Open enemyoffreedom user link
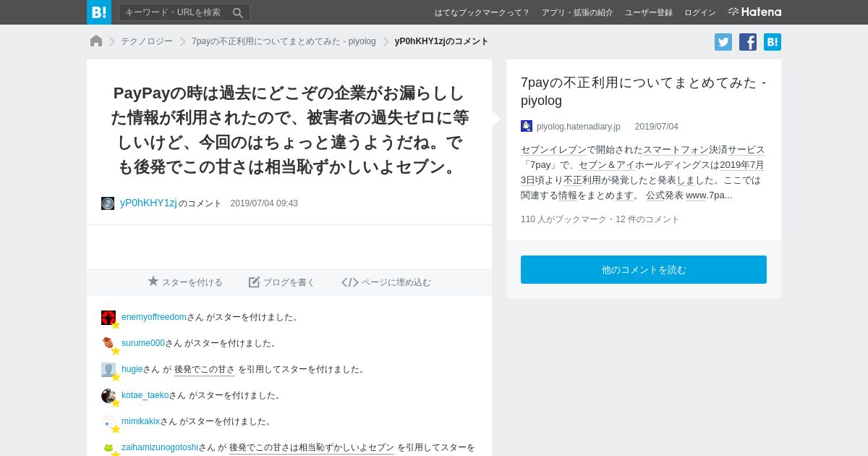Image resolution: width=868 pixels, height=456 pixels. click(x=154, y=317)
